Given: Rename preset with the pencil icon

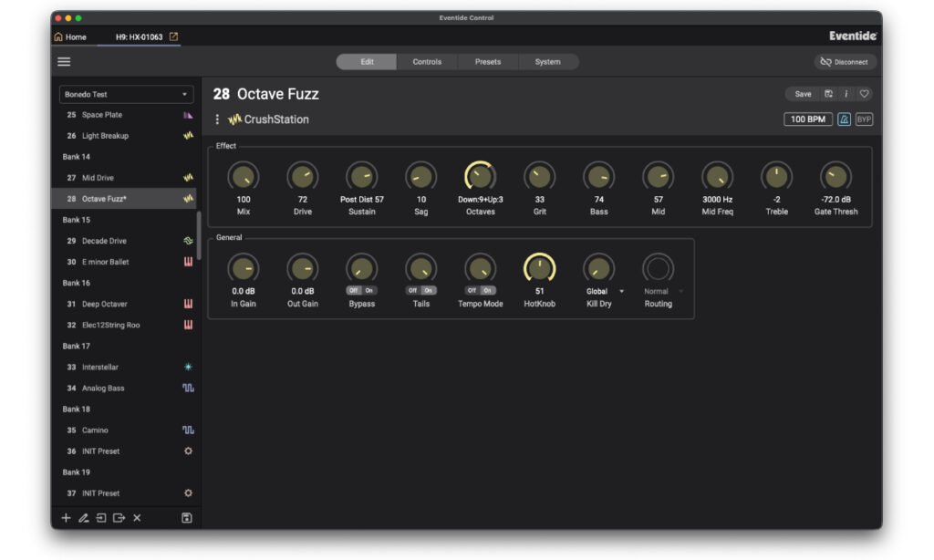Looking at the screenshot, I should point(83,518).
